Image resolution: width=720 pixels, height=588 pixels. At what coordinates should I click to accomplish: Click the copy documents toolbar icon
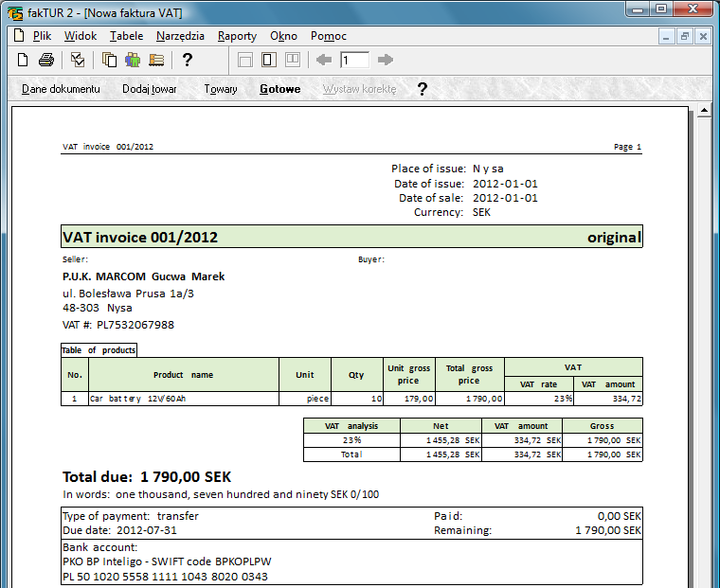(109, 60)
